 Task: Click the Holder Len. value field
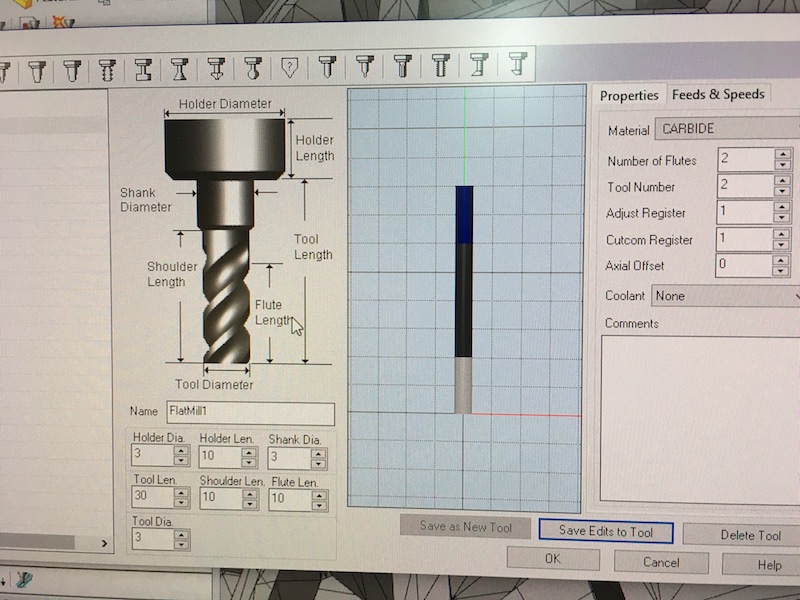220,457
